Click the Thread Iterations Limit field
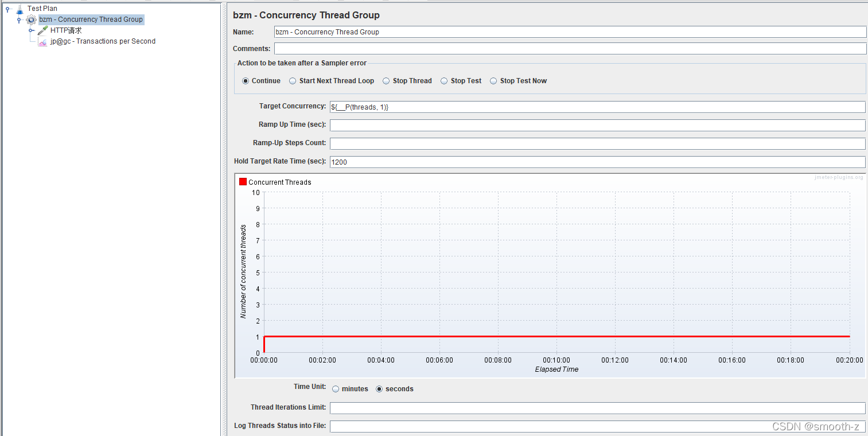 pos(597,408)
